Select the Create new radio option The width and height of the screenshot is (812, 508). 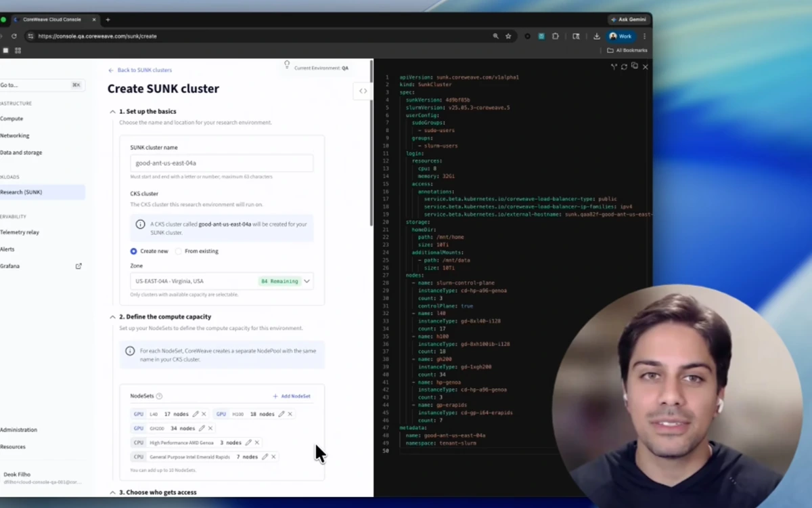click(133, 251)
